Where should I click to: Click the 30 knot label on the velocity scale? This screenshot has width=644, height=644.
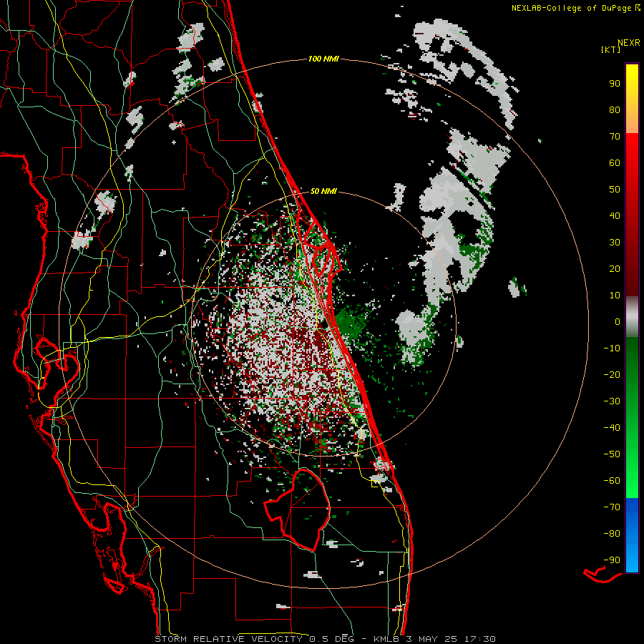click(615, 243)
